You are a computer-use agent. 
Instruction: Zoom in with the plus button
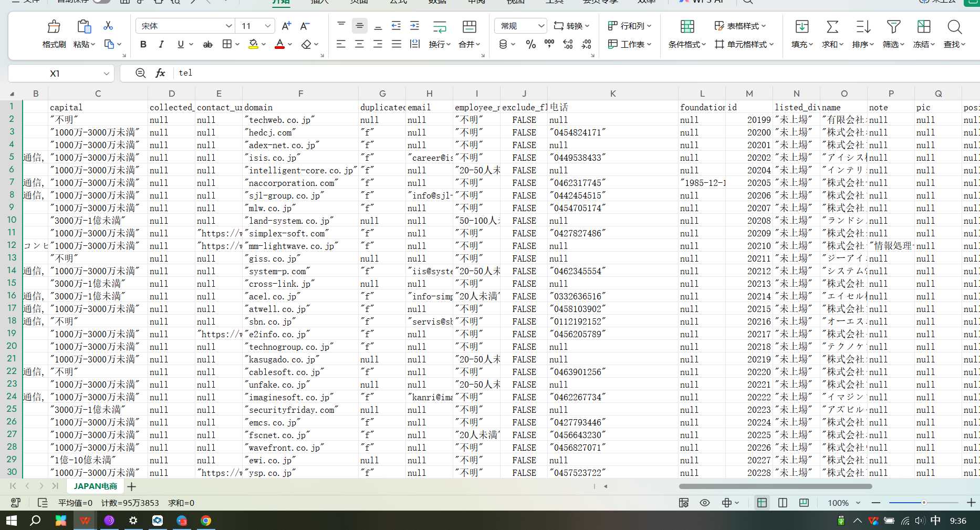pyautogui.click(x=971, y=503)
